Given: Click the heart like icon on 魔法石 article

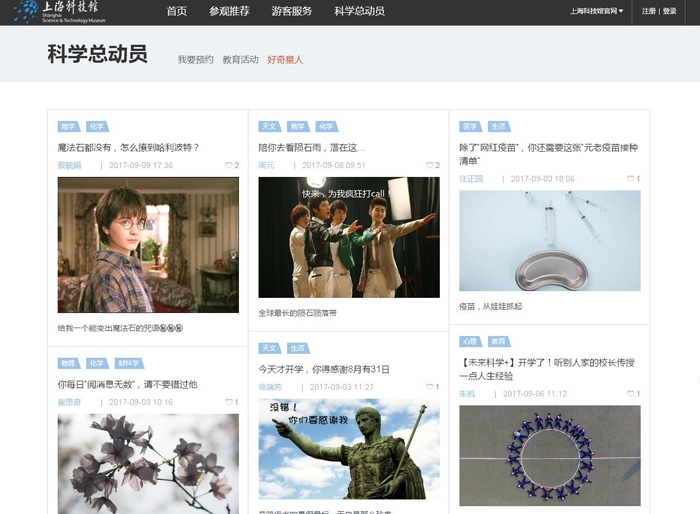Looking at the screenshot, I should [229, 165].
